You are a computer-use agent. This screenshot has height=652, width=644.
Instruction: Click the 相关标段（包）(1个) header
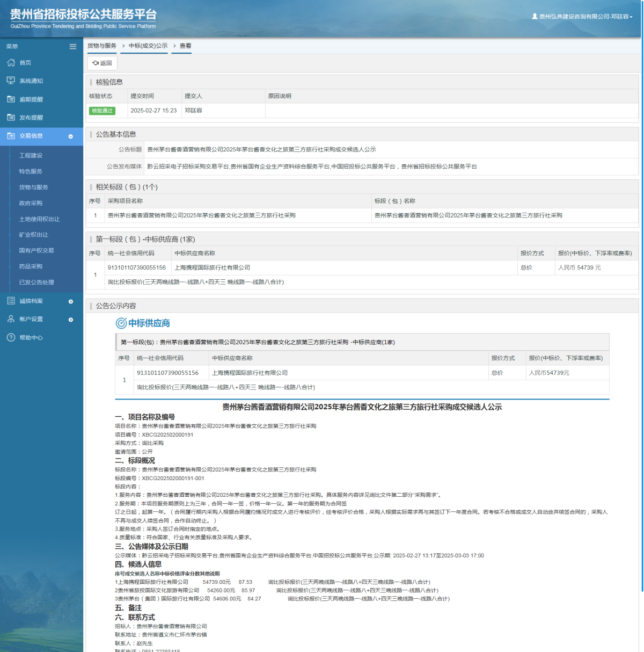pyautogui.click(x=127, y=187)
